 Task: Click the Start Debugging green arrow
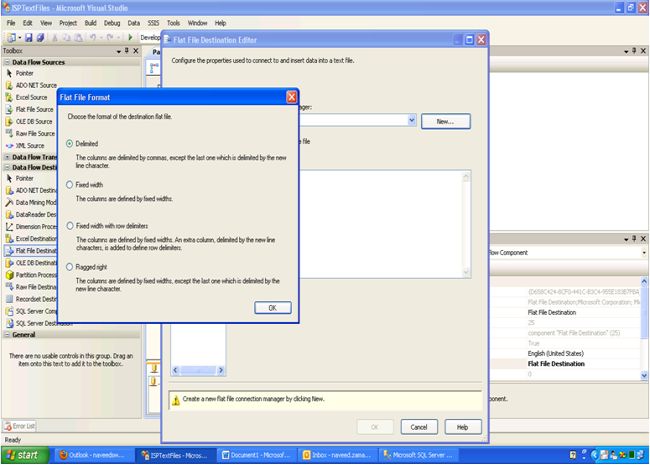[x=130, y=38]
